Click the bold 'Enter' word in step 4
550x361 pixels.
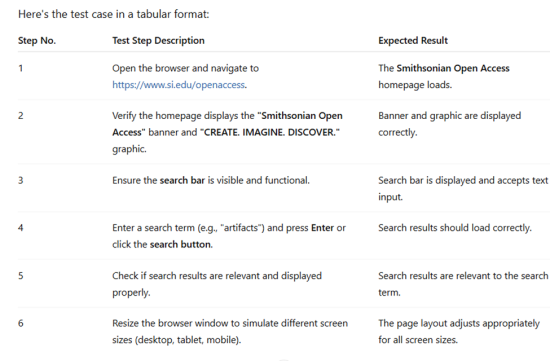(322, 228)
